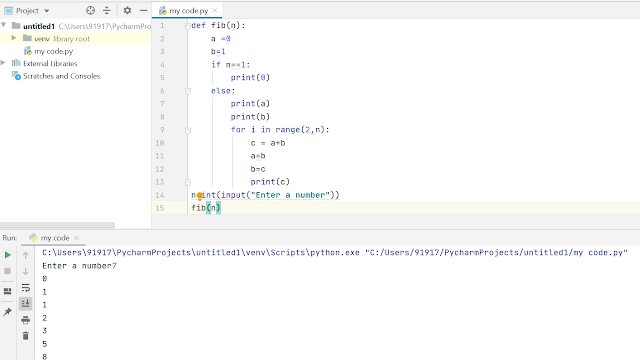Screen dimensions: 640x360
Task: Hide the Project panel with minus icon
Action: (x=143, y=10)
